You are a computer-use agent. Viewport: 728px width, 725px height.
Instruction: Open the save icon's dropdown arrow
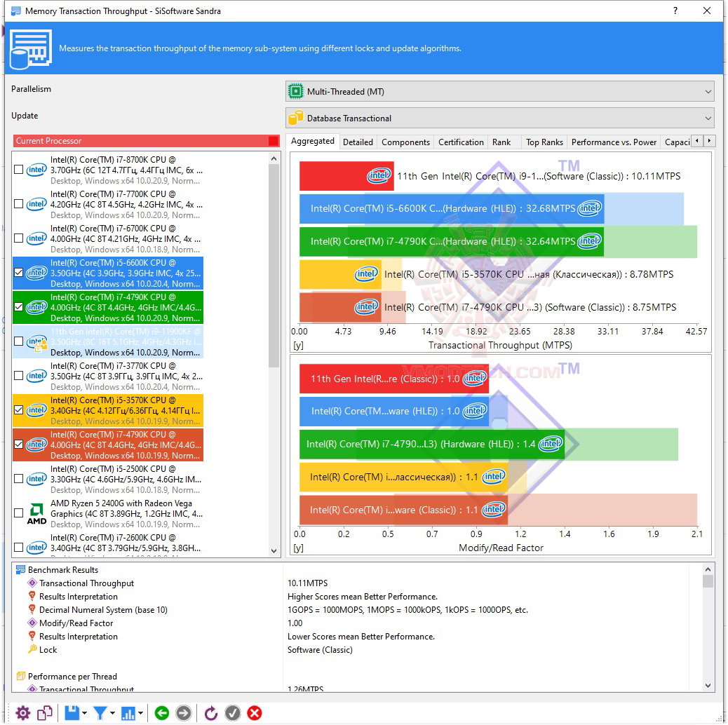(84, 713)
